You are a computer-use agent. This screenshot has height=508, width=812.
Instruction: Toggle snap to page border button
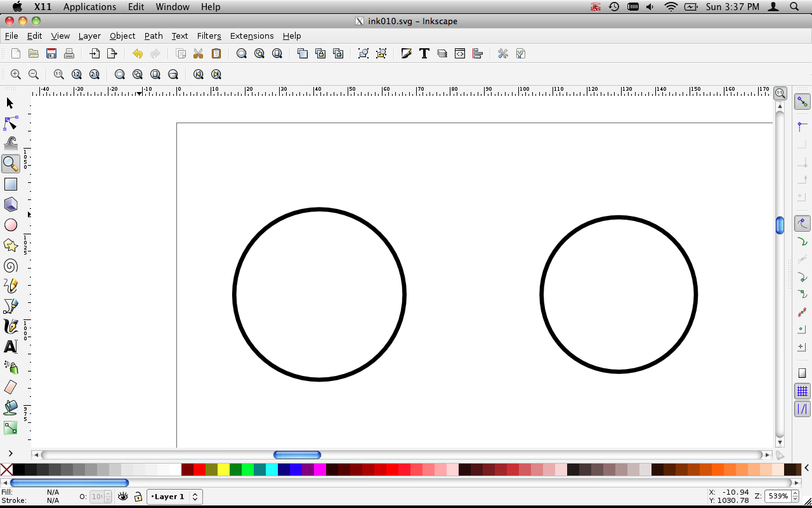click(802, 373)
